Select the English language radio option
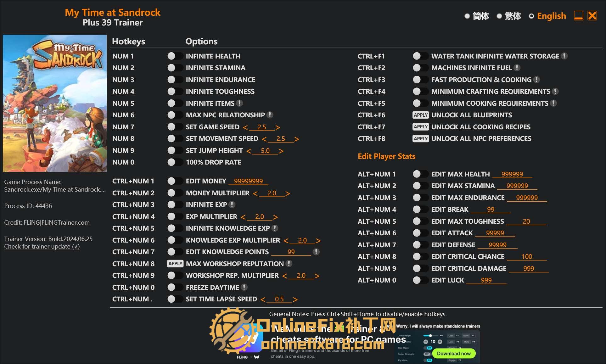This screenshot has height=364, width=606. 531,16
